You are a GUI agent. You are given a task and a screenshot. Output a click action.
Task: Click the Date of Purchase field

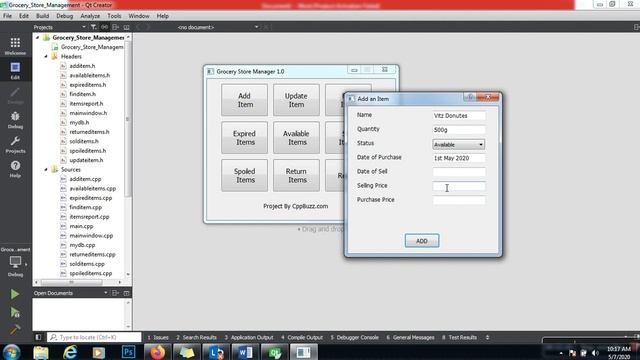pyautogui.click(x=459, y=158)
